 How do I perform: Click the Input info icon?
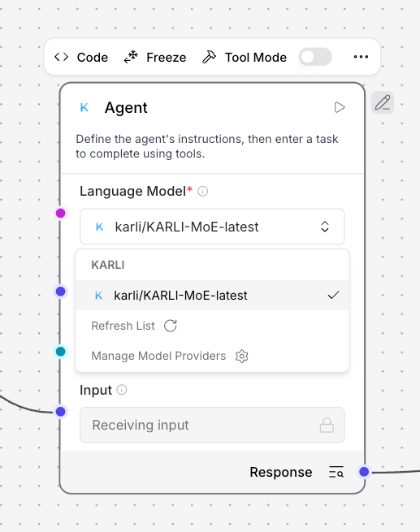pos(122,390)
